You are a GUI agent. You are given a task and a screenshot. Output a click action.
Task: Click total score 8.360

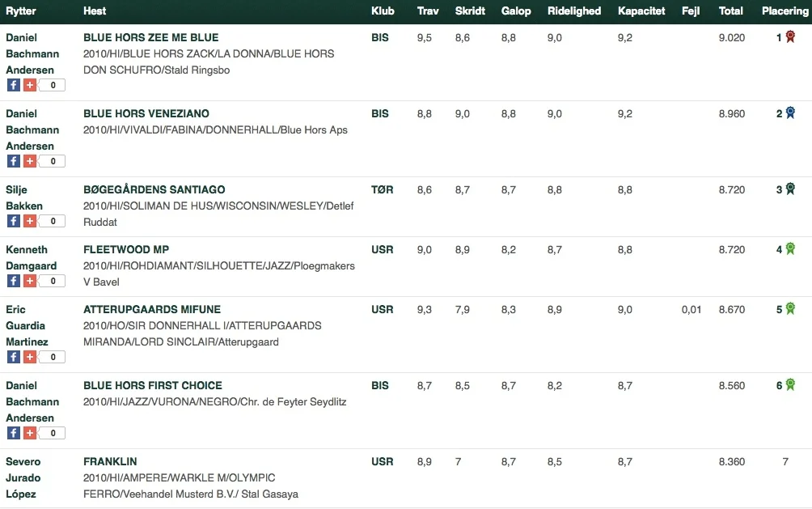pyautogui.click(x=732, y=462)
